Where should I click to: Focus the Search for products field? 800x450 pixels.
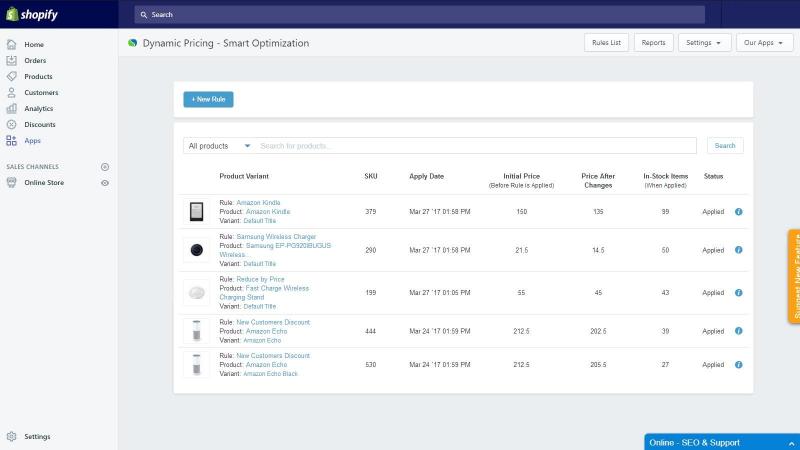[477, 146]
